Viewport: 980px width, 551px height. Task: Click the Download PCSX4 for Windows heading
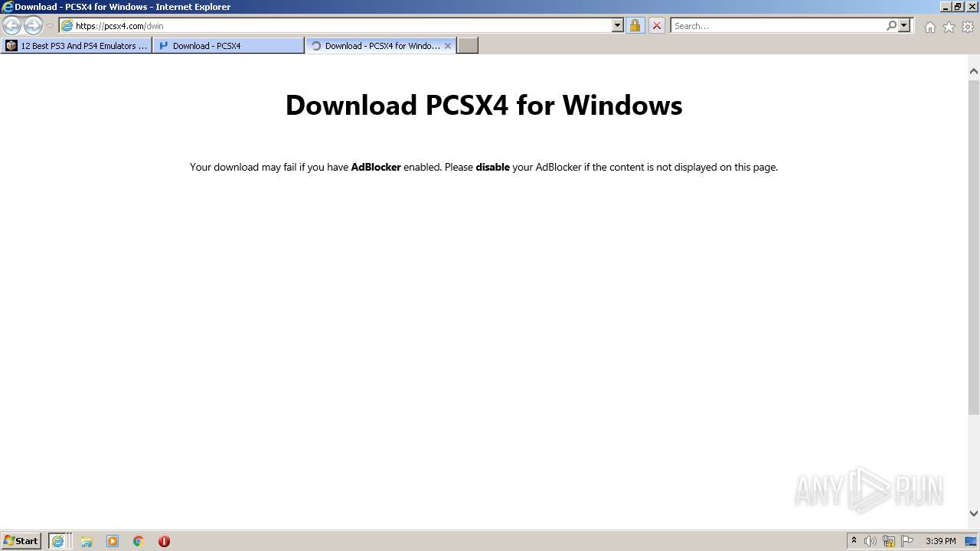click(x=484, y=105)
